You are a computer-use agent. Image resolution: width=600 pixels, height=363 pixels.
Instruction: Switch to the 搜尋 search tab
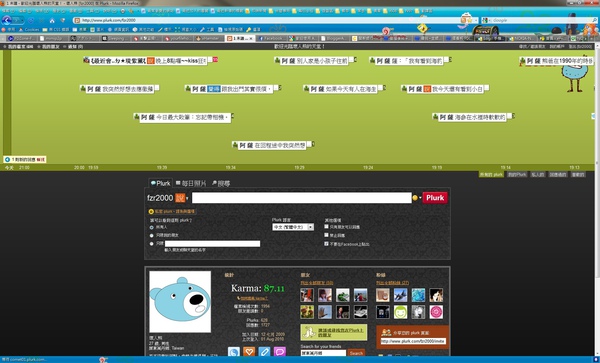click(x=221, y=184)
